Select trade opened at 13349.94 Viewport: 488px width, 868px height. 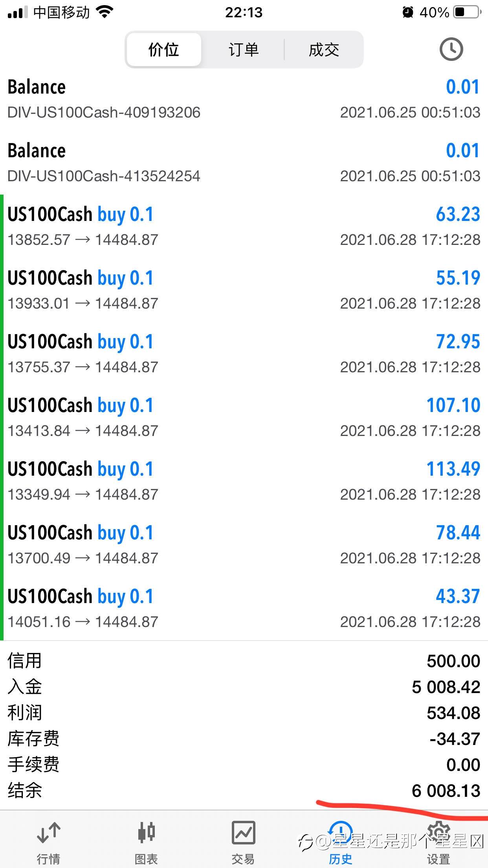pos(244,481)
